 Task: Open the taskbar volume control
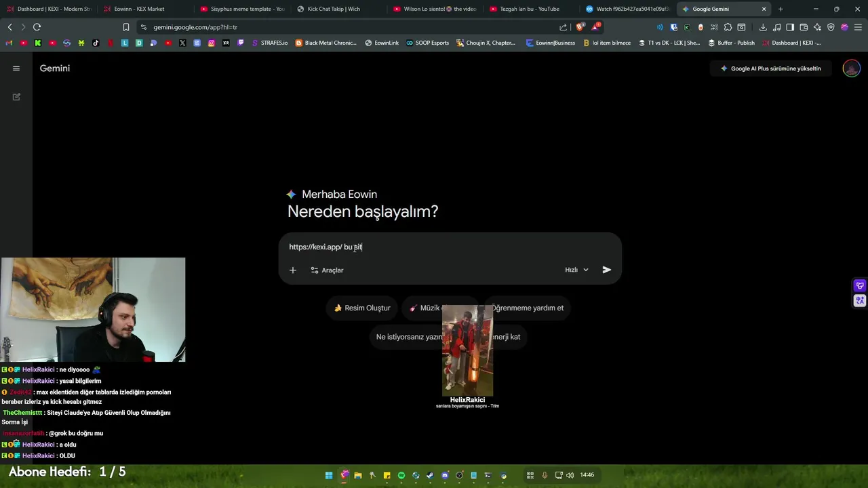pos(570,475)
